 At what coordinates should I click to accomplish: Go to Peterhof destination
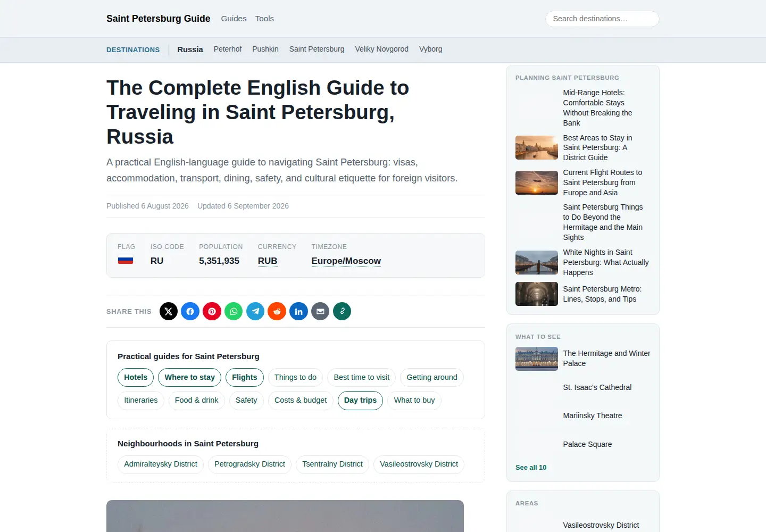click(x=228, y=49)
